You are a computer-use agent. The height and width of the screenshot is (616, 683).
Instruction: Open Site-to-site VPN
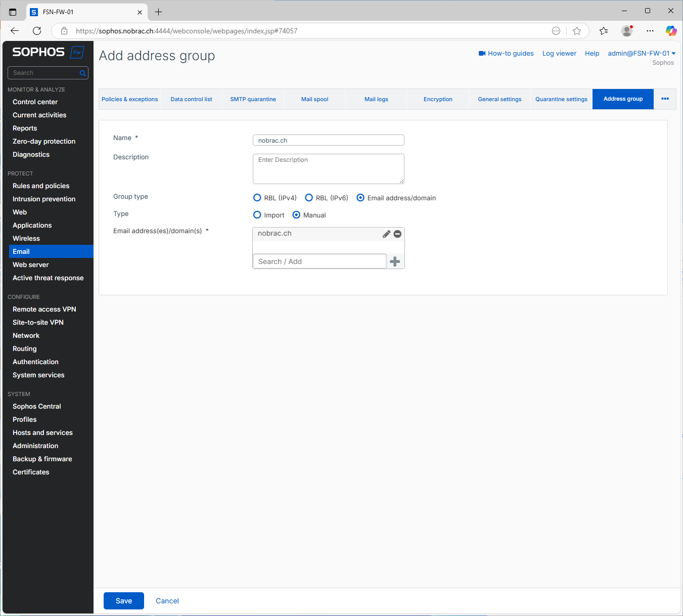click(x=38, y=322)
